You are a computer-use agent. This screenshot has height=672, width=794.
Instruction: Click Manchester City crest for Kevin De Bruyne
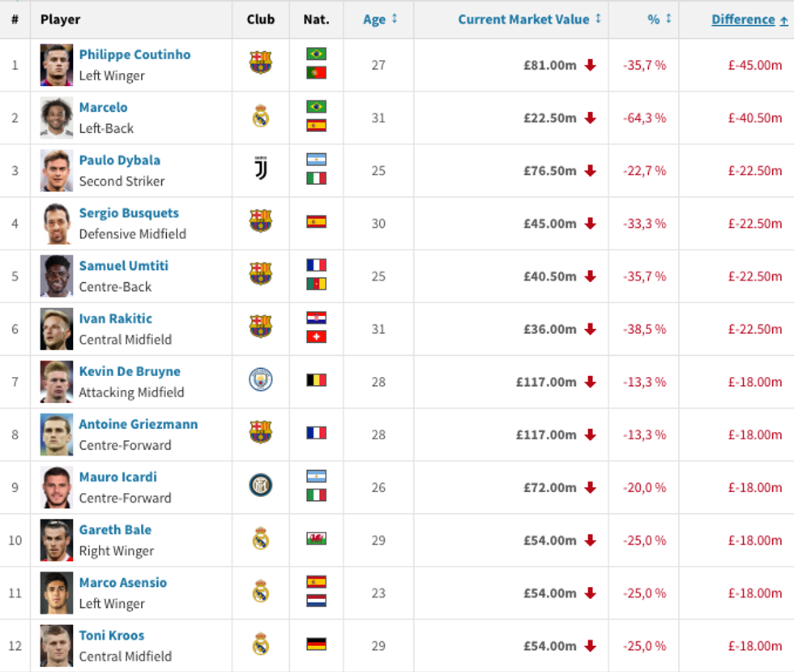tap(260, 380)
